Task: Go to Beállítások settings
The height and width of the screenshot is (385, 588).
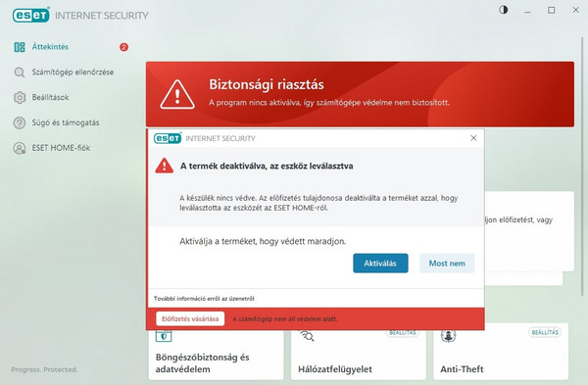Action: [x=50, y=97]
